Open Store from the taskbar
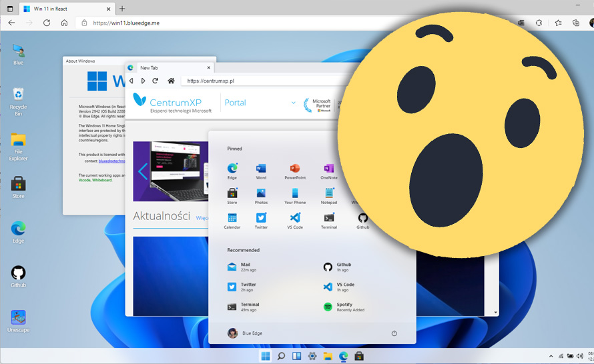This screenshot has width=594, height=364. tap(359, 356)
